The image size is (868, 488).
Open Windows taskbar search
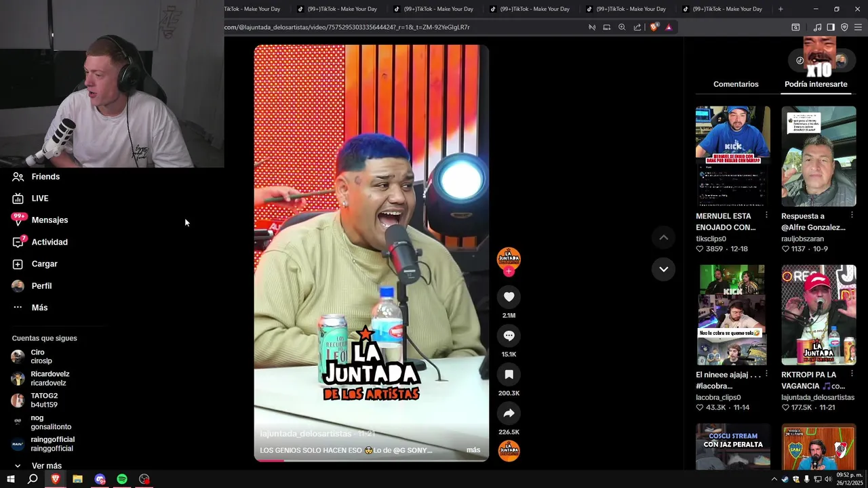pos(33,479)
